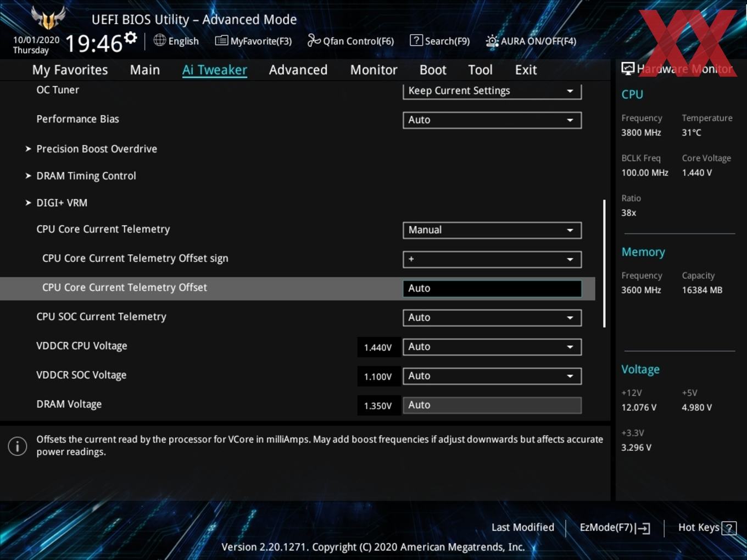Open Telemetry Offset sign dropdown
747x560 pixels.
[492, 259]
